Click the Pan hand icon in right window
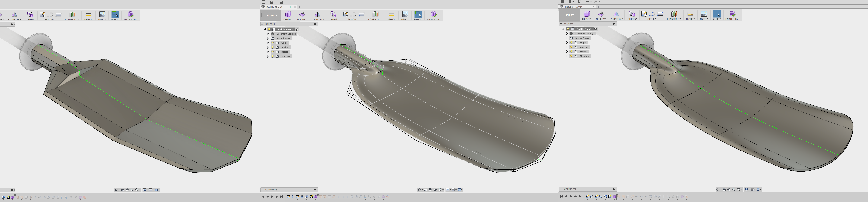The height and width of the screenshot is (202, 868). pyautogui.click(x=729, y=190)
